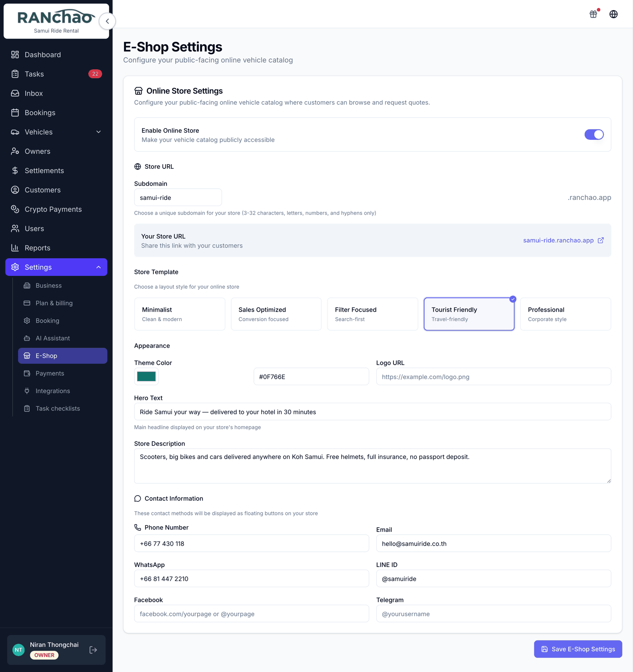The height and width of the screenshot is (672, 633).
Task: Click the .ranchao.app domain suffix text
Action: [589, 197]
